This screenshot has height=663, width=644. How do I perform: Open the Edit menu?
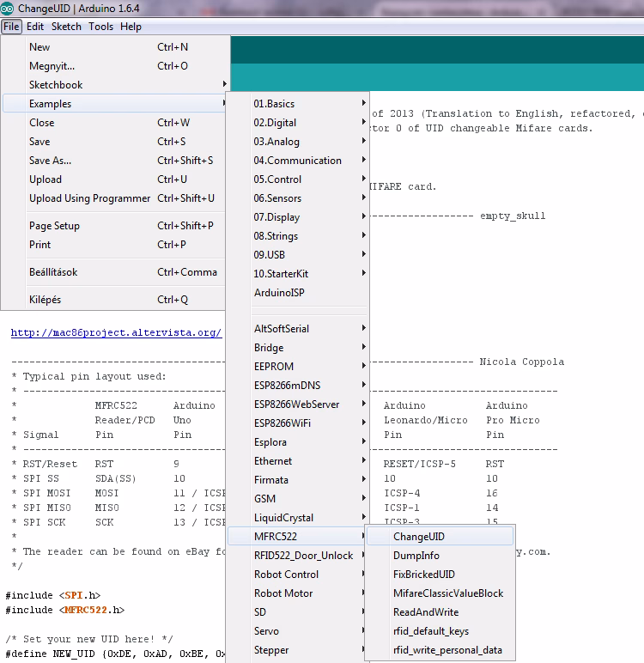(34, 27)
